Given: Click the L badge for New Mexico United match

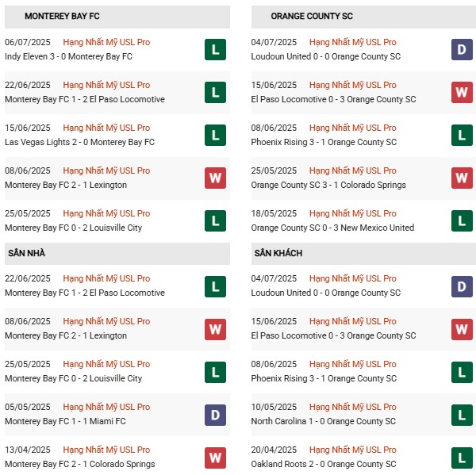Looking at the screenshot, I should pyautogui.click(x=462, y=221).
